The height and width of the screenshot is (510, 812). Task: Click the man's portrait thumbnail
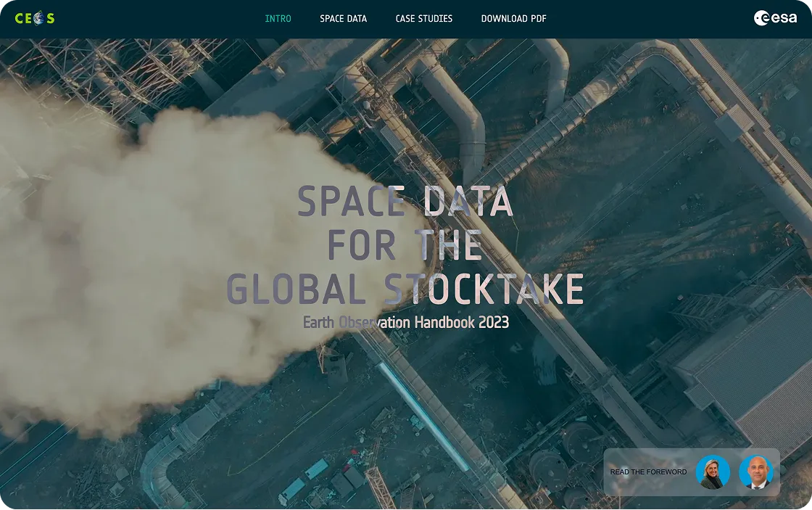coord(756,472)
